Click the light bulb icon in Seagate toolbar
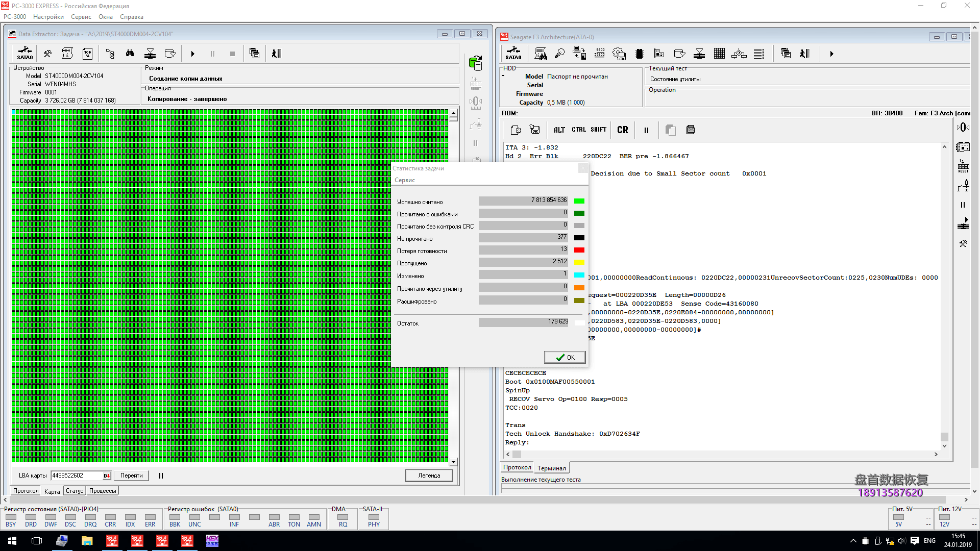The image size is (980, 551). pyautogui.click(x=559, y=54)
